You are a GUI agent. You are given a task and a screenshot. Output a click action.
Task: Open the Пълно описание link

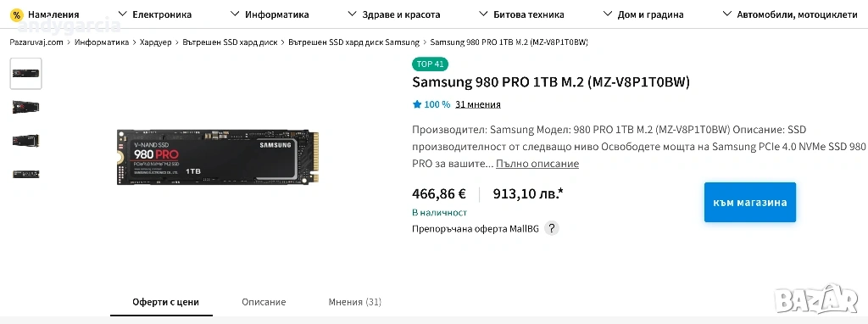[537, 164]
